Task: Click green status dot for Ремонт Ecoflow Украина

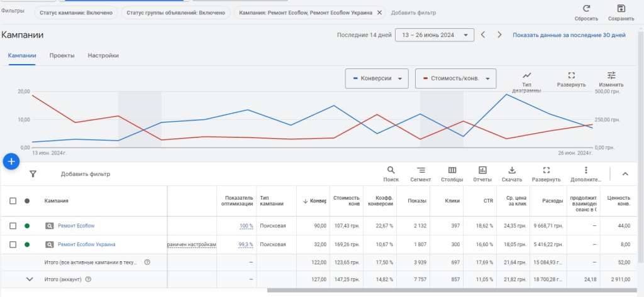Action: pyautogui.click(x=27, y=244)
